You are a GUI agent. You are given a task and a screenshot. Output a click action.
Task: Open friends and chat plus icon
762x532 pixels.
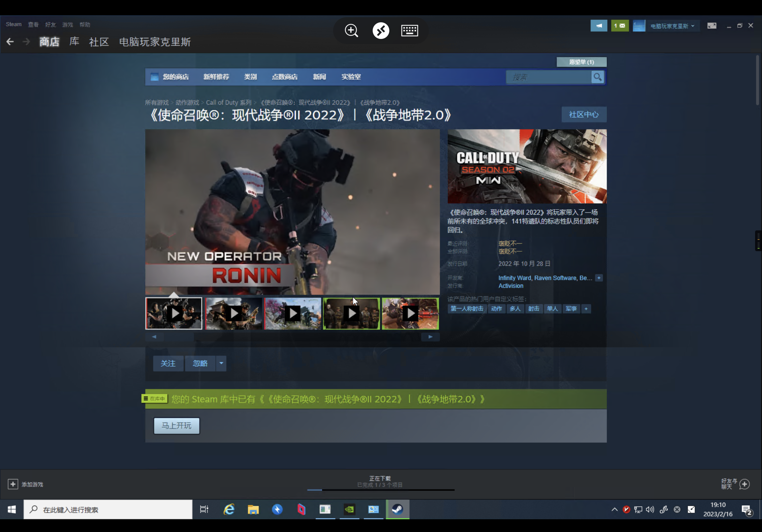(x=745, y=484)
